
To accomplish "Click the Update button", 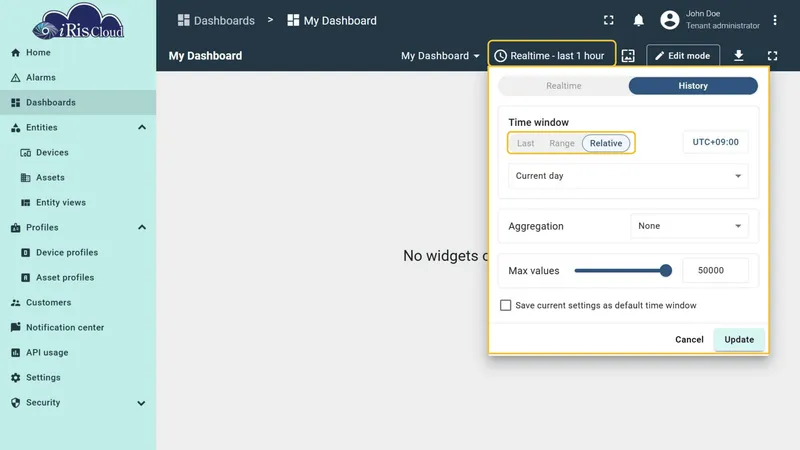I will (x=739, y=339).
